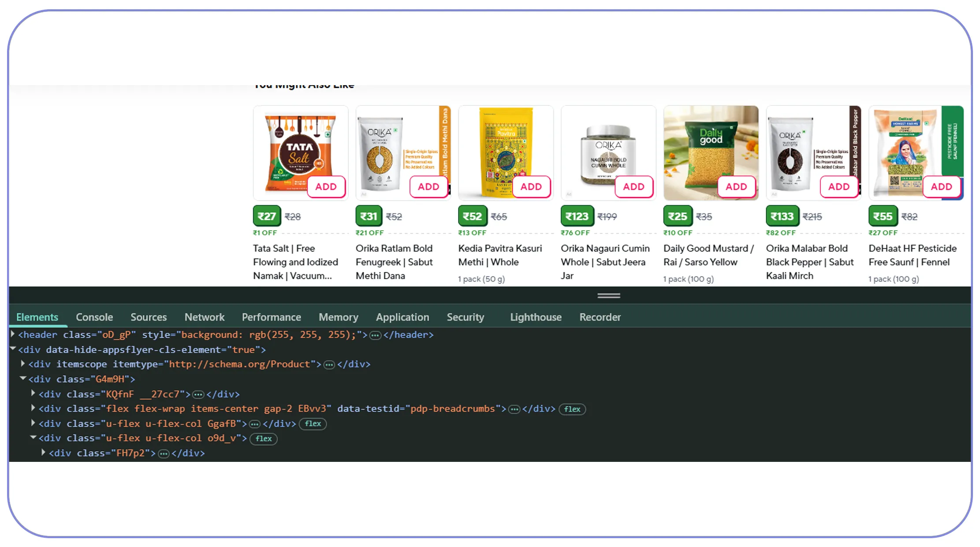The width and height of the screenshot is (980, 547).
Task: Open Orika Nagauri Cumin Whole title
Action: click(605, 262)
